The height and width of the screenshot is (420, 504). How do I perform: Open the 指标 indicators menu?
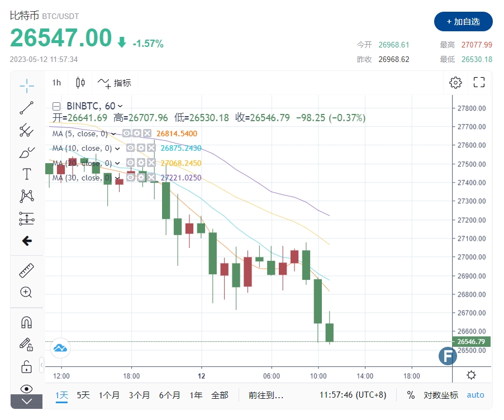[x=115, y=83]
